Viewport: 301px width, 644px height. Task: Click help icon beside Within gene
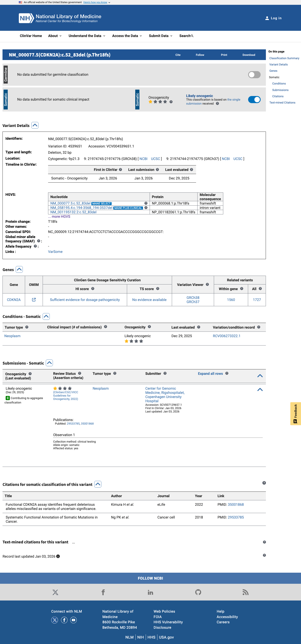pyautogui.click(x=242, y=288)
